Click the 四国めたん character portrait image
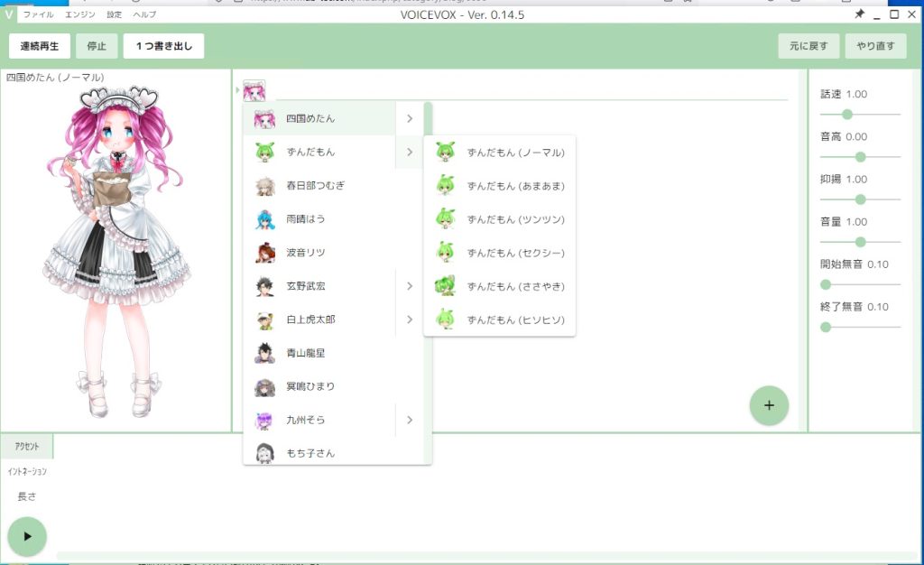The image size is (924, 565). pos(116,252)
